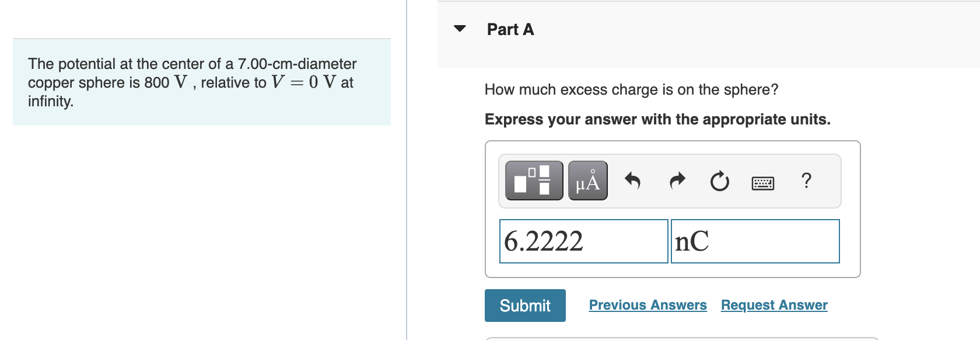Click the nC units field
The image size is (980, 340).
755,241
